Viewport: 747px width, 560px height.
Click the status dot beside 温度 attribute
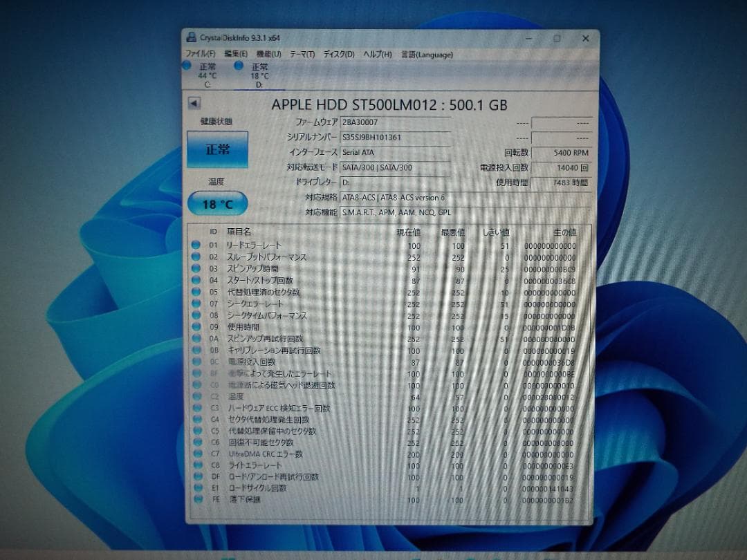click(196, 397)
